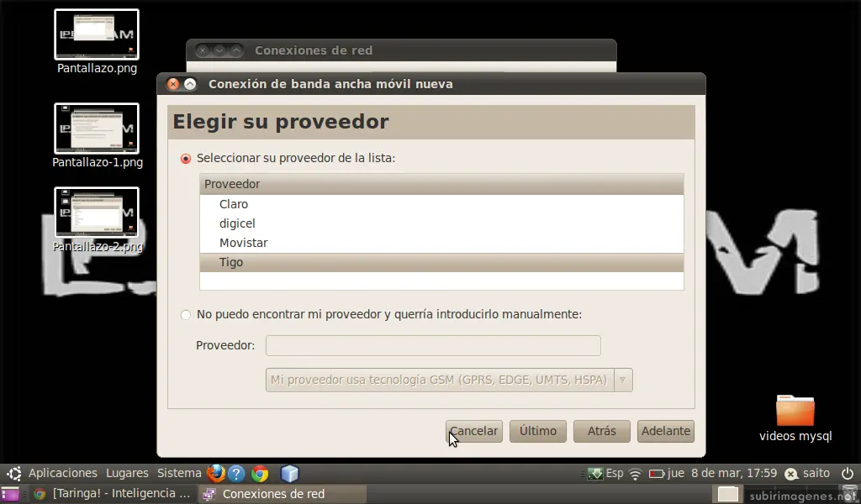Screen dimensions: 861x504
Task: Switch to Conexiones de red taskbar window
Action: point(282,494)
